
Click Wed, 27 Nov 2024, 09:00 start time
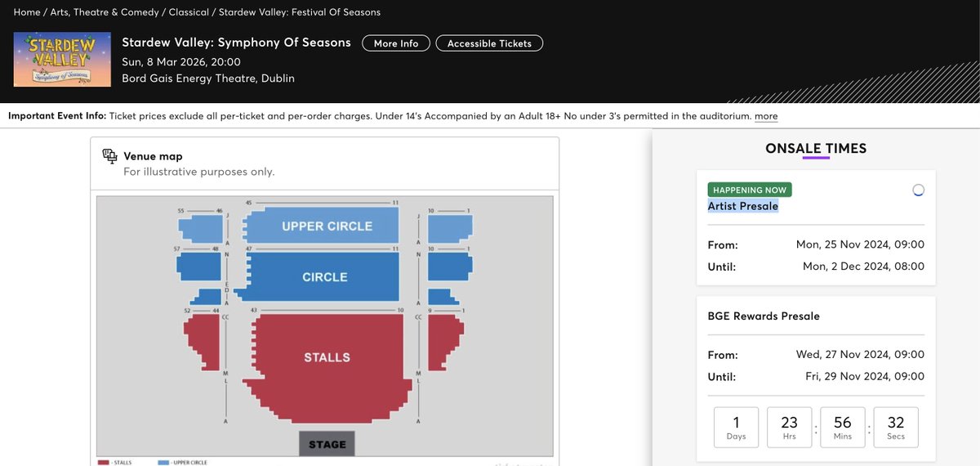click(860, 355)
